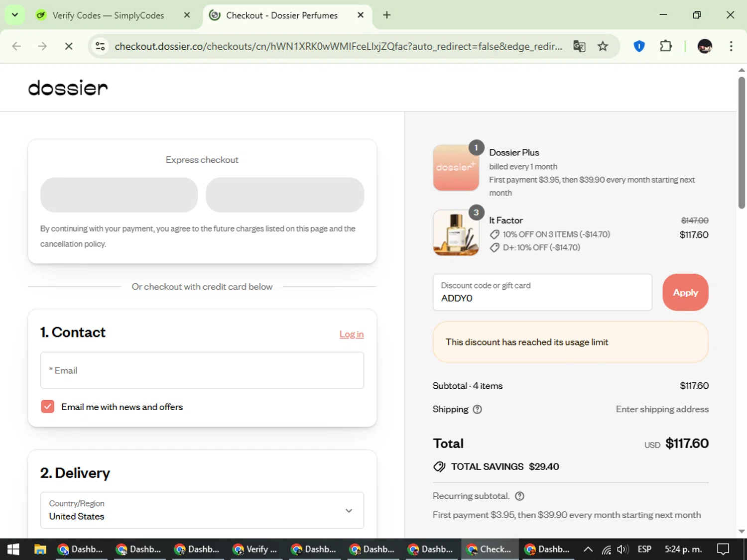Click Log in link in Contact
The height and width of the screenshot is (560, 747).
pyautogui.click(x=352, y=334)
